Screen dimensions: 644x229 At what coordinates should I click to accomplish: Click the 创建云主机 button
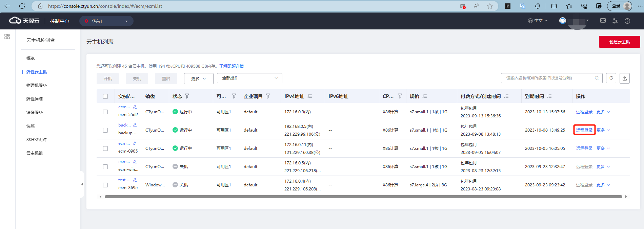(x=619, y=42)
